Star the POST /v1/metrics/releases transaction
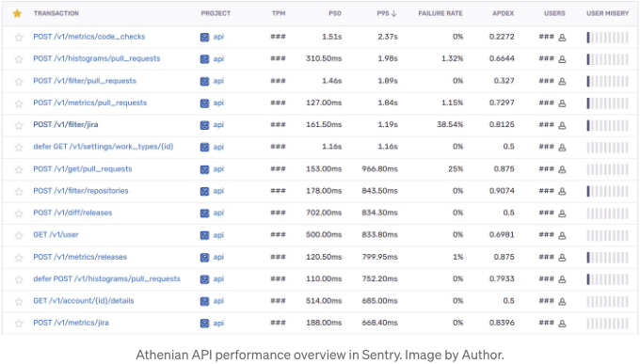640x364 pixels. [19, 258]
